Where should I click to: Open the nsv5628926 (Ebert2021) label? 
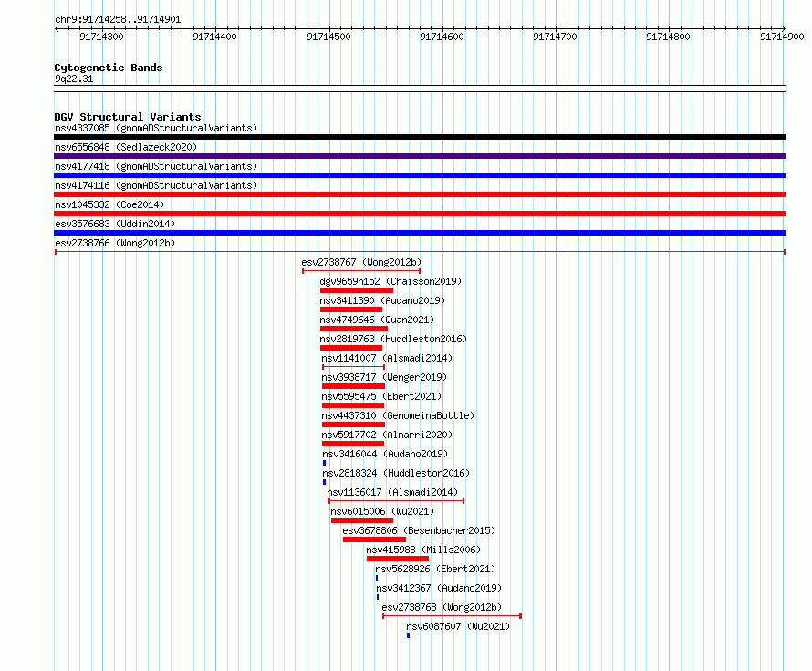(x=435, y=569)
